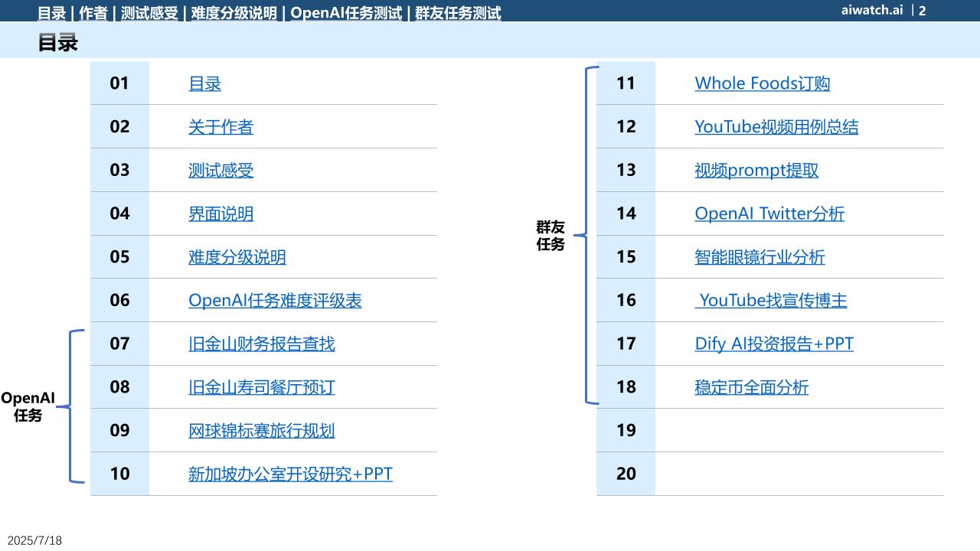Open Dify AI投资报告+PPT link
980x551 pixels.
click(773, 344)
